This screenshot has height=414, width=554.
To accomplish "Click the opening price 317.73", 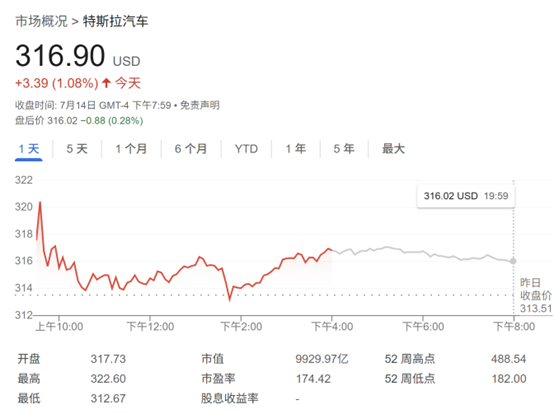I will point(108,359).
